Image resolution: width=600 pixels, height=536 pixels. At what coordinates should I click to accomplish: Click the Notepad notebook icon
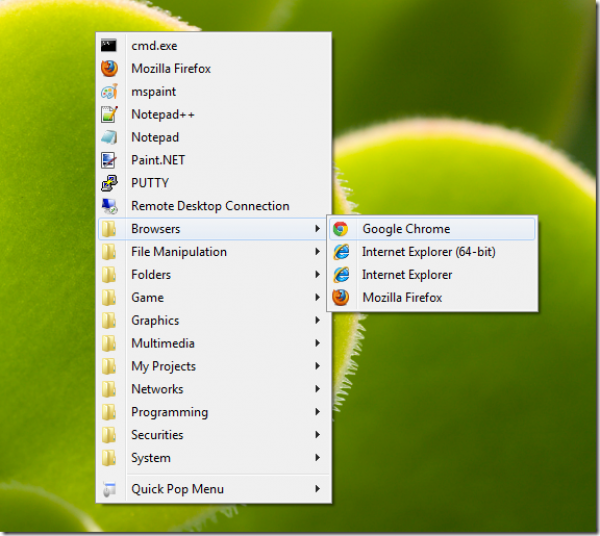109,137
